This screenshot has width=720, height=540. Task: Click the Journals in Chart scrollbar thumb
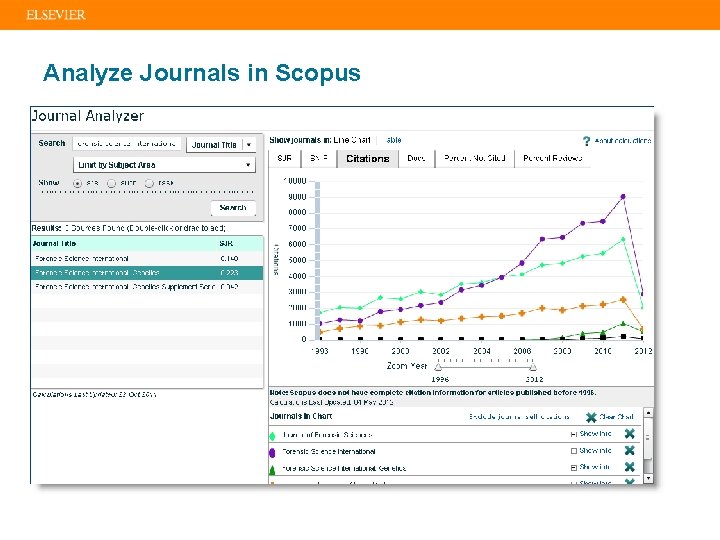point(648,438)
